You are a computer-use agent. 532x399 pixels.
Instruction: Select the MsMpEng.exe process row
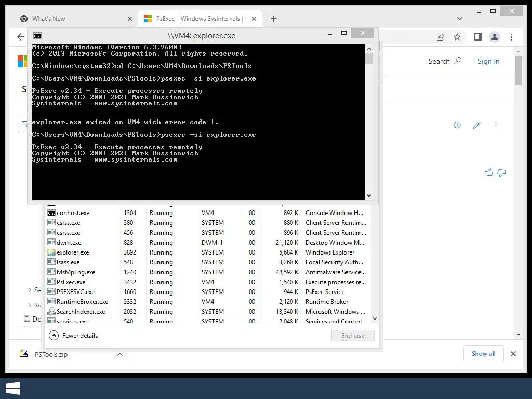point(208,272)
